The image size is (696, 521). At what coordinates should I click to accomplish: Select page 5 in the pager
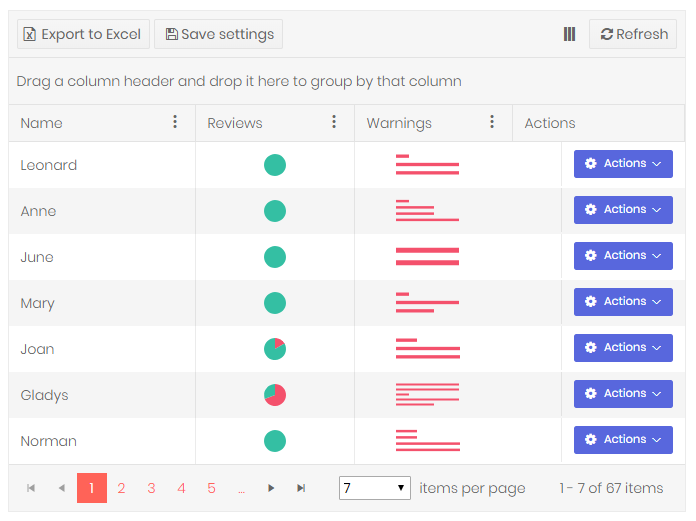click(x=211, y=488)
